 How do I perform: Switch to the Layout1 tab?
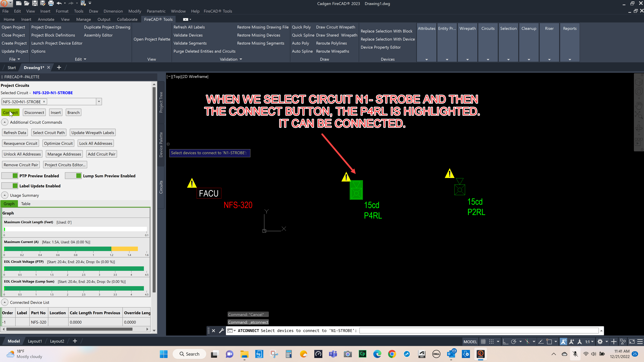pos(35,341)
